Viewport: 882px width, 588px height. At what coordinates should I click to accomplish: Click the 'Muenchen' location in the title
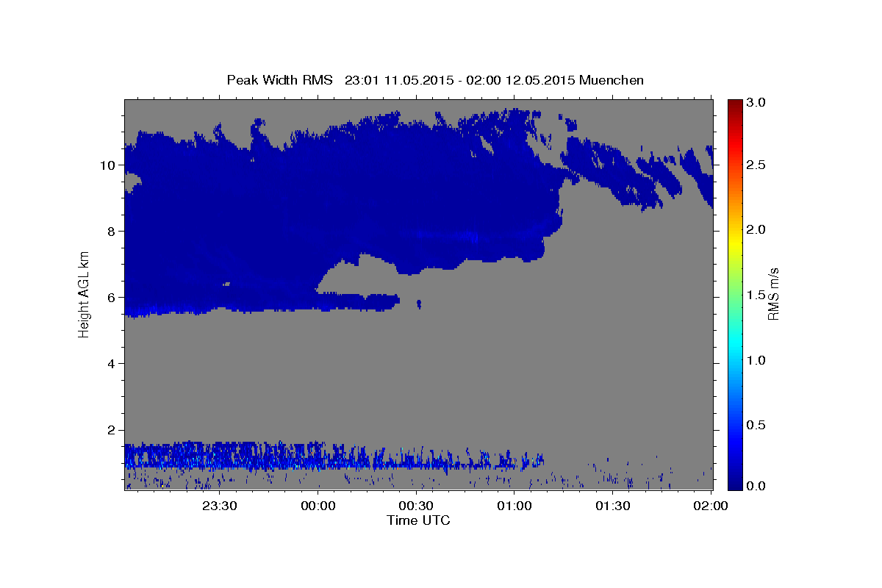tap(612, 80)
